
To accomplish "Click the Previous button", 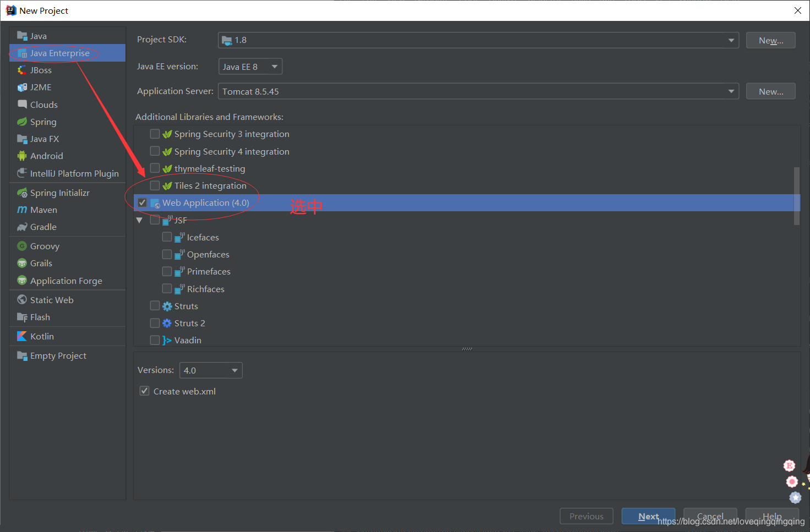I will click(x=587, y=516).
